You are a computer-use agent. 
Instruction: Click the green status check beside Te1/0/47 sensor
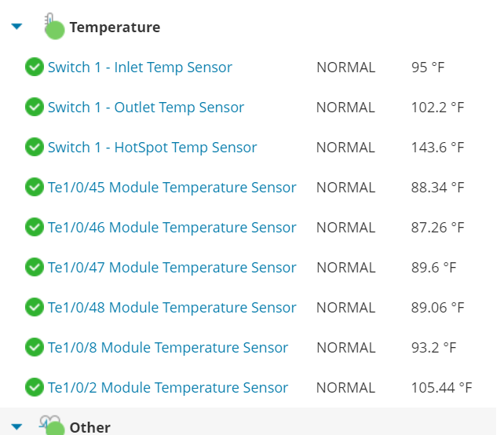point(35,267)
